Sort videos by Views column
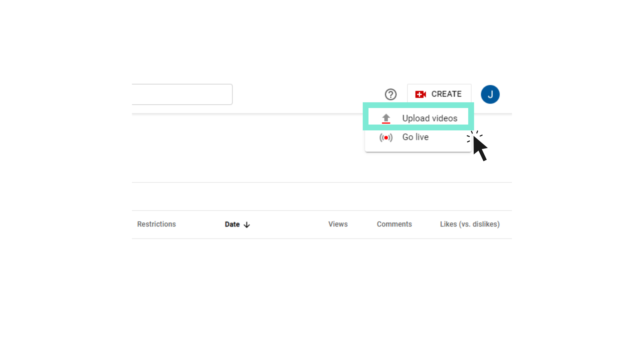 [338, 224]
